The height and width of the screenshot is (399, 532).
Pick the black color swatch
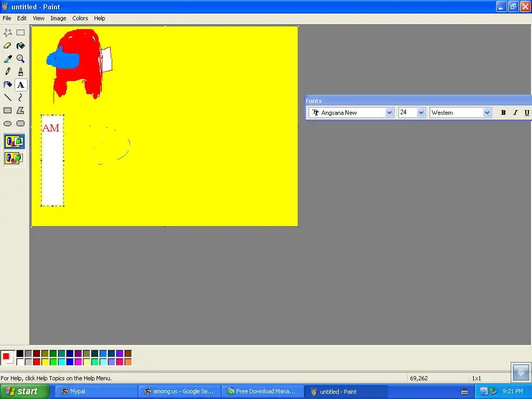point(20,354)
